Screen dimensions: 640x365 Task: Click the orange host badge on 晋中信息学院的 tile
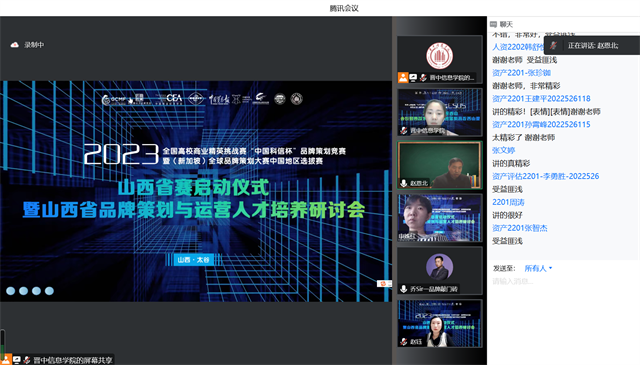pos(403,78)
